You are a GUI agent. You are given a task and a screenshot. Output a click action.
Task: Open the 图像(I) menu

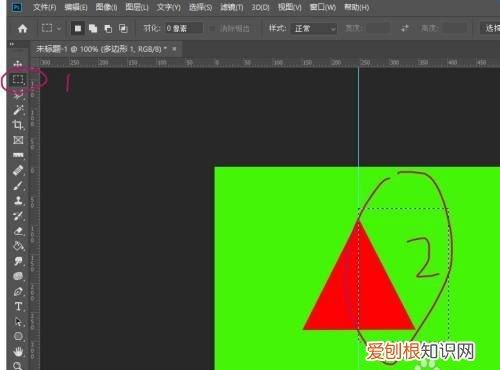tap(106, 7)
